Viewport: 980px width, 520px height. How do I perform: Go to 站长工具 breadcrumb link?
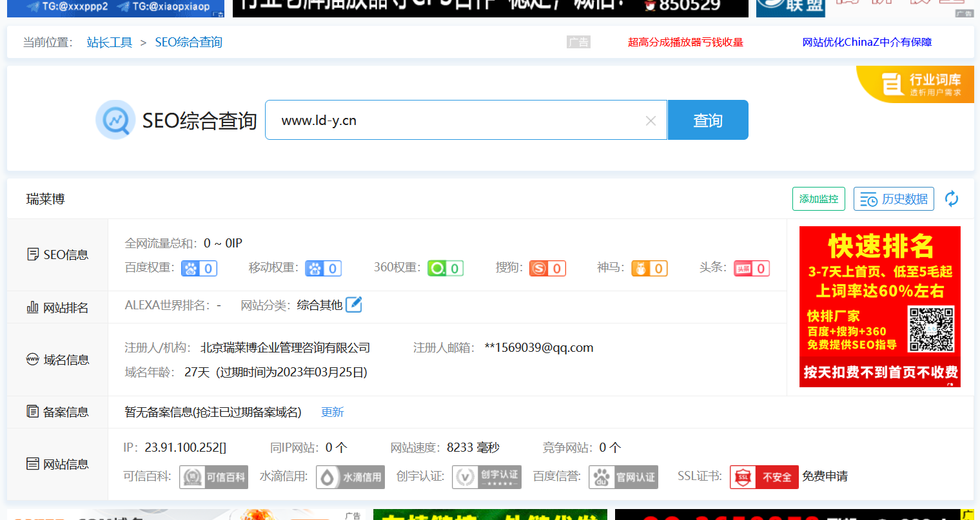coord(110,43)
